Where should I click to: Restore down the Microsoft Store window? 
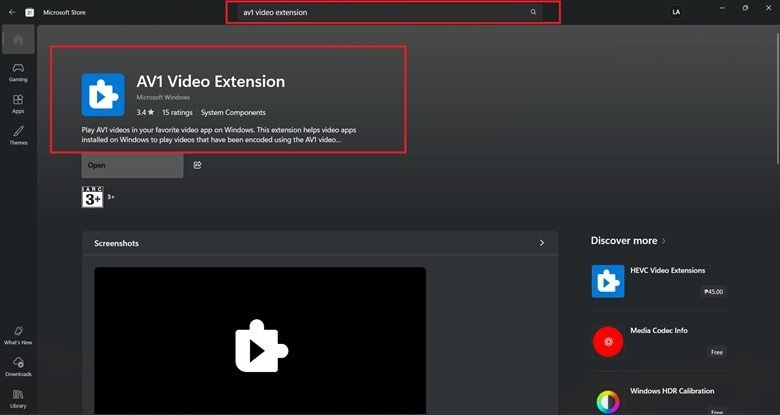click(745, 8)
